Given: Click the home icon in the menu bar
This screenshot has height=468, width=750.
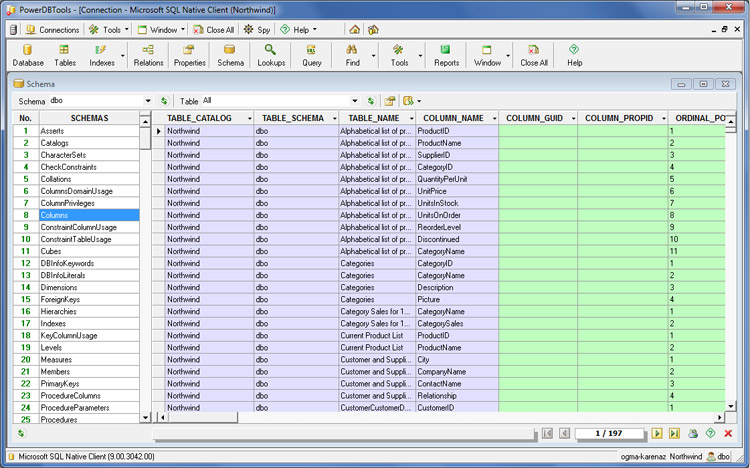Looking at the screenshot, I should click(354, 30).
